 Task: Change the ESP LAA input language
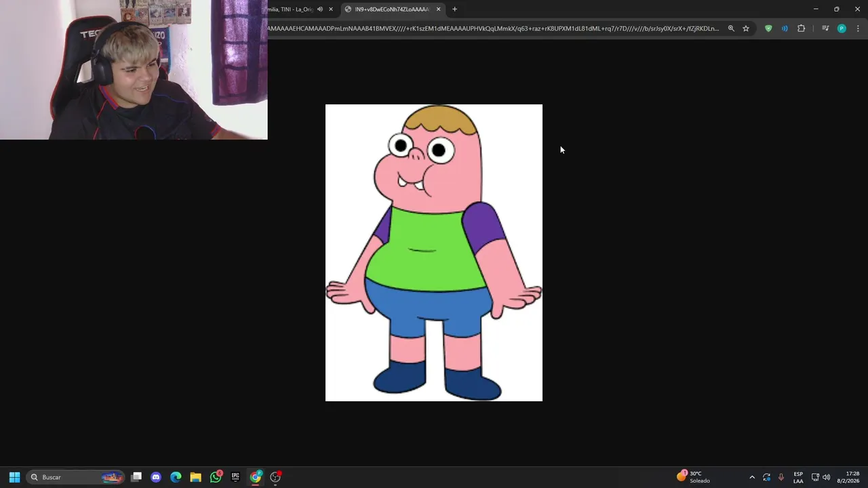[x=798, y=477]
